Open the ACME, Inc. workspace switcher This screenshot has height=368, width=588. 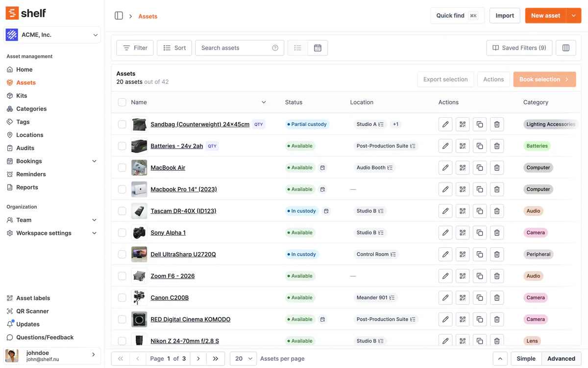pyautogui.click(x=52, y=35)
